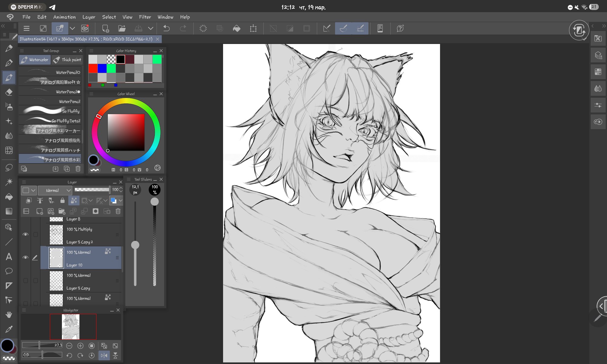The width and height of the screenshot is (607, 364).
Task: Click the Delete sub tool trash icon
Action: pos(78,169)
